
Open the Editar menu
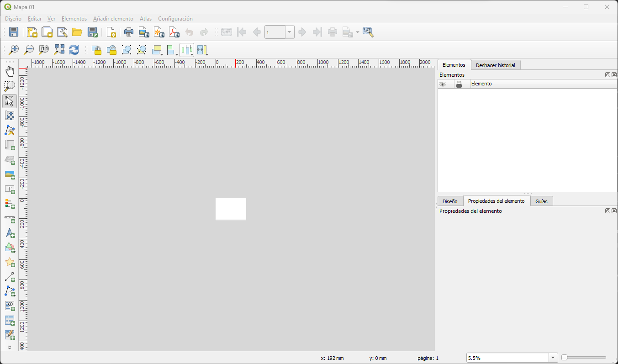35,19
